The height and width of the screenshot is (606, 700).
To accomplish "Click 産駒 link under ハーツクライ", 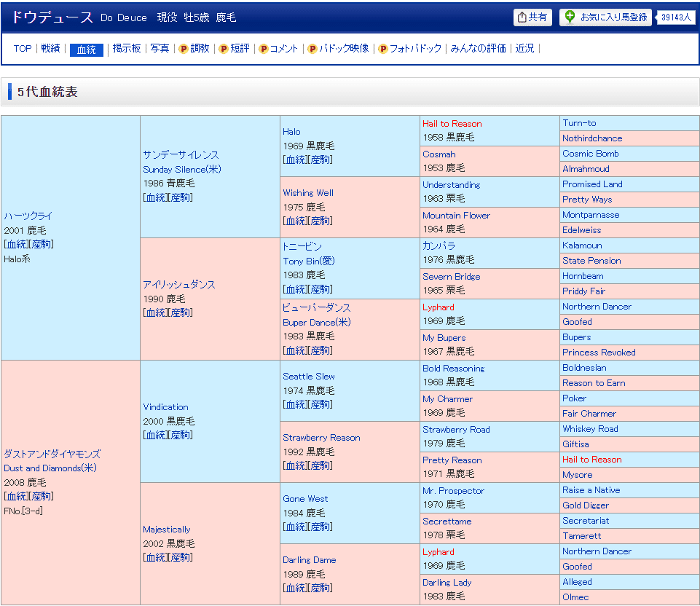I will coord(41,245).
